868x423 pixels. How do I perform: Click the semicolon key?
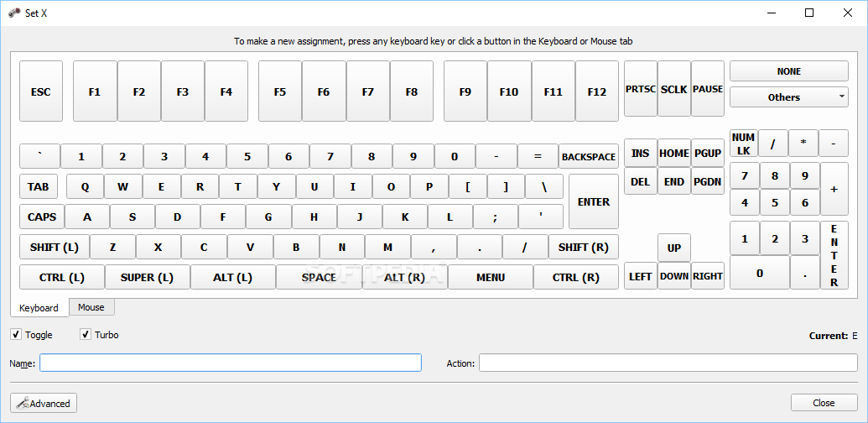tap(495, 217)
